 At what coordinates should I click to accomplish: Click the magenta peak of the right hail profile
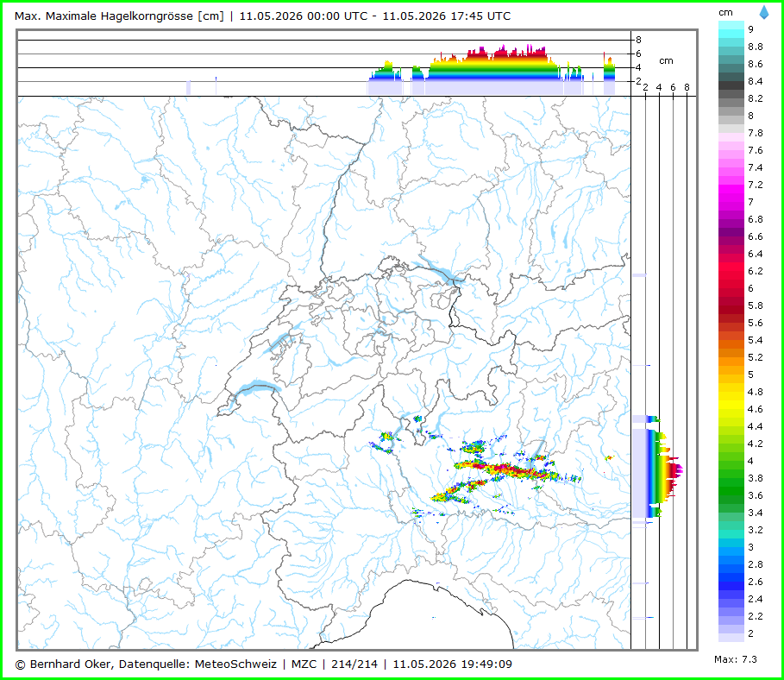679,469
